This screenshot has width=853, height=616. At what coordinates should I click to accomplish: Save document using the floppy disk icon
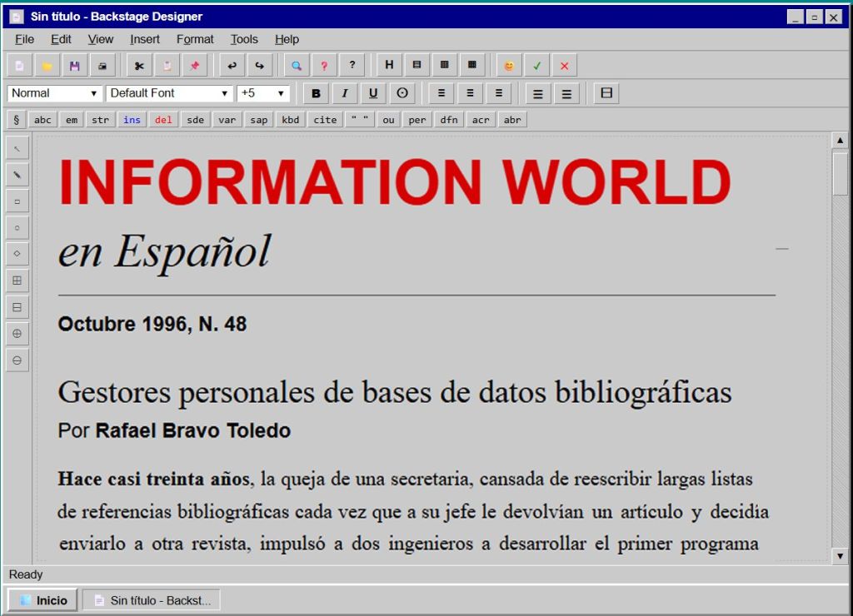[74, 66]
